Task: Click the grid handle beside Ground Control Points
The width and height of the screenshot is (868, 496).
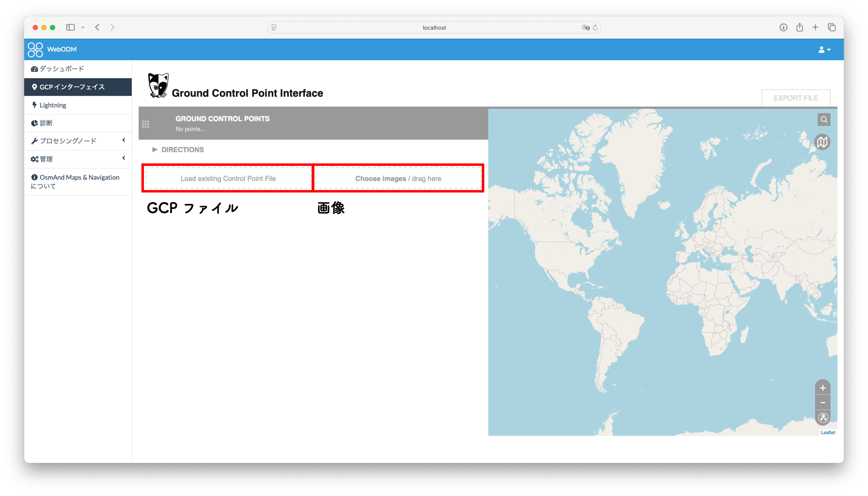Action: [x=145, y=124]
